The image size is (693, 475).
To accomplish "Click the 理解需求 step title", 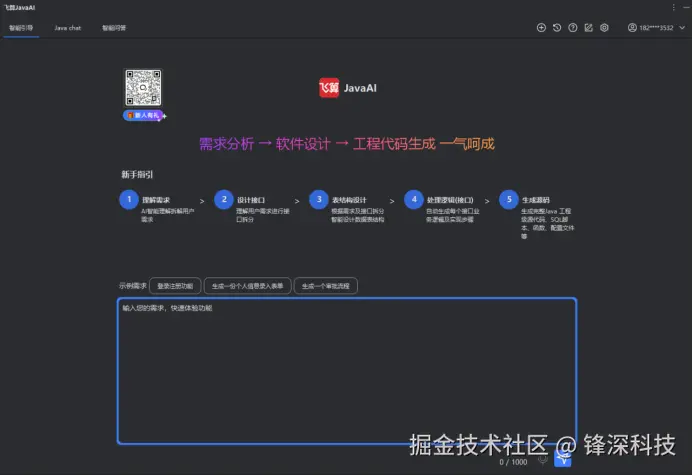I will pyautogui.click(x=156, y=200).
